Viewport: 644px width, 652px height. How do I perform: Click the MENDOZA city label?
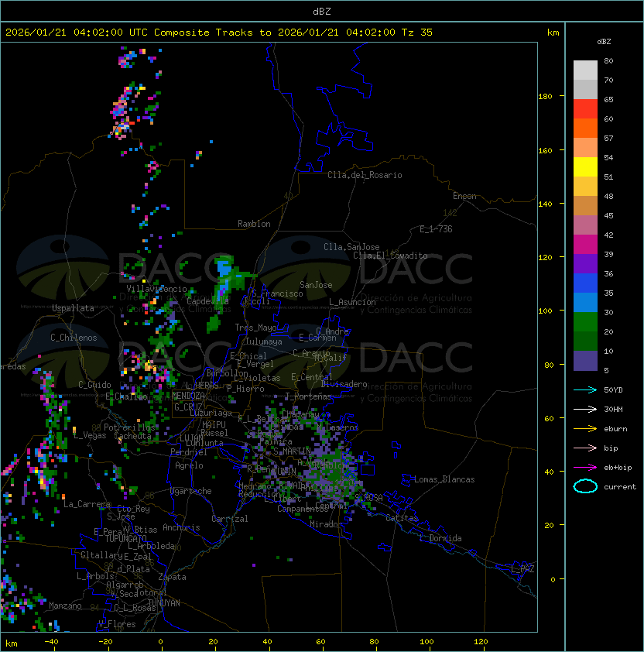tap(188, 396)
